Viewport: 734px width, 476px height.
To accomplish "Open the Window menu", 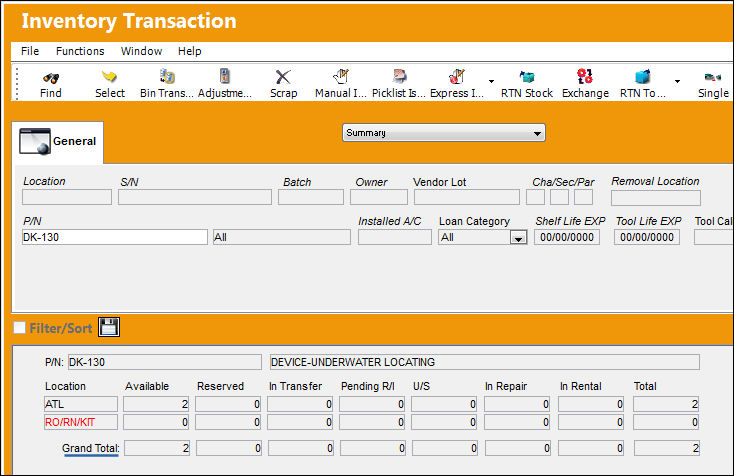I will click(x=141, y=51).
